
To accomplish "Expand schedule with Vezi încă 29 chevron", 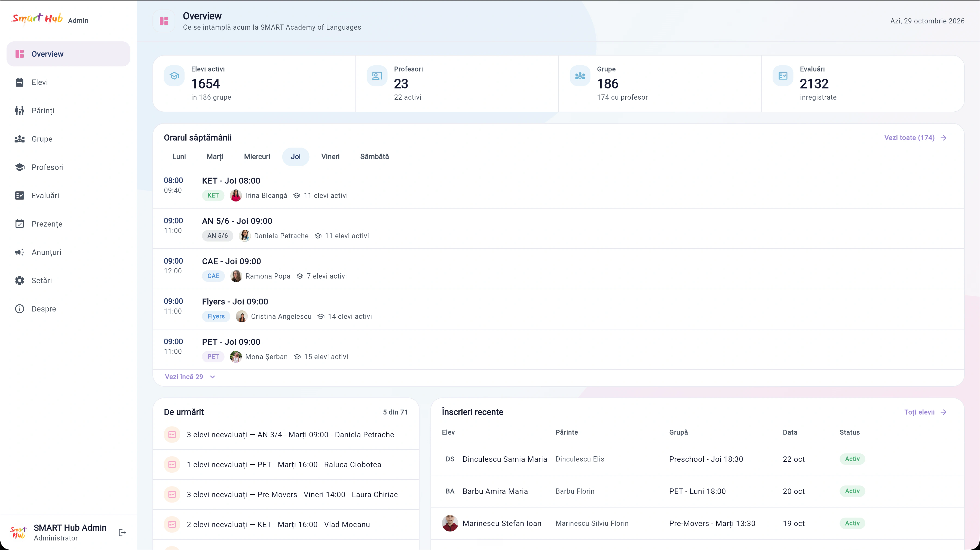I will (x=213, y=377).
